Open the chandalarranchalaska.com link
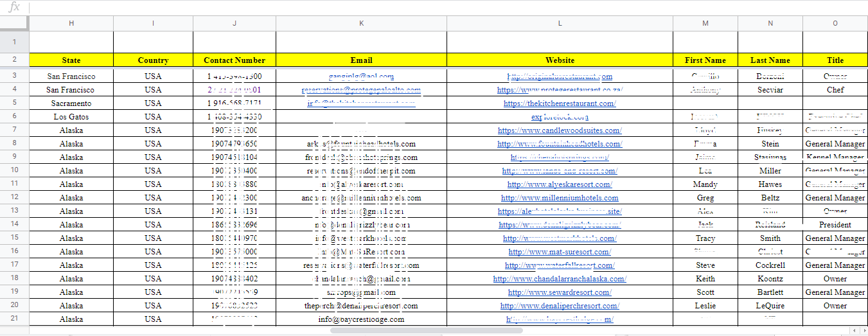 [x=560, y=279]
